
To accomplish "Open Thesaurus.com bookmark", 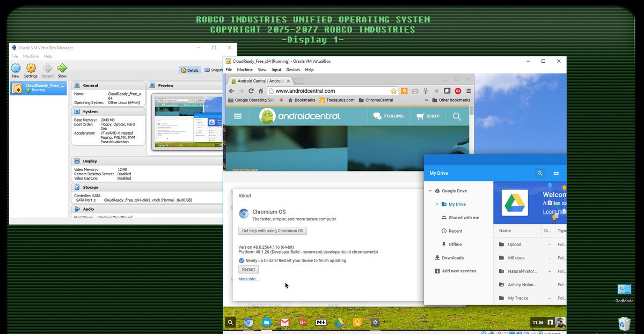I will 336,100.
